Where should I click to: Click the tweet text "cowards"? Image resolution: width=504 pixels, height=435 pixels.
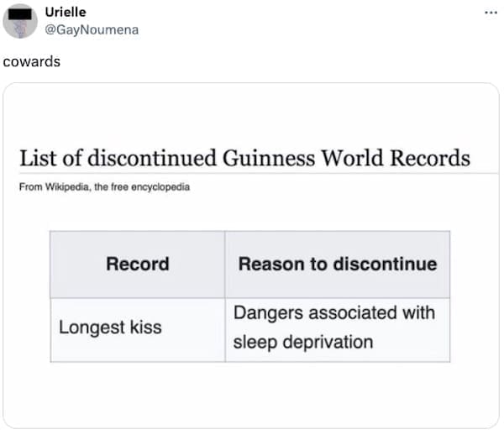[31, 61]
